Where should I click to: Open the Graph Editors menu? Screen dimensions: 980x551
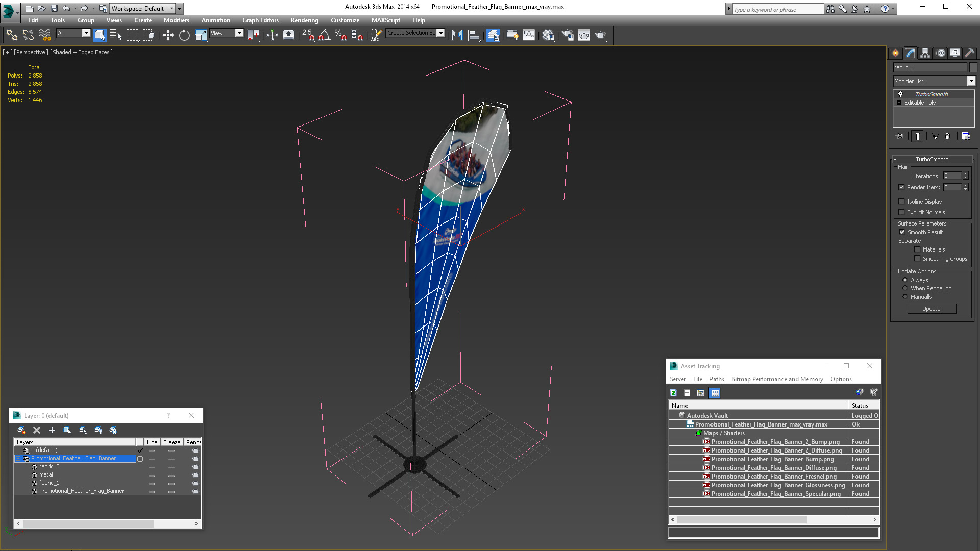(x=260, y=20)
